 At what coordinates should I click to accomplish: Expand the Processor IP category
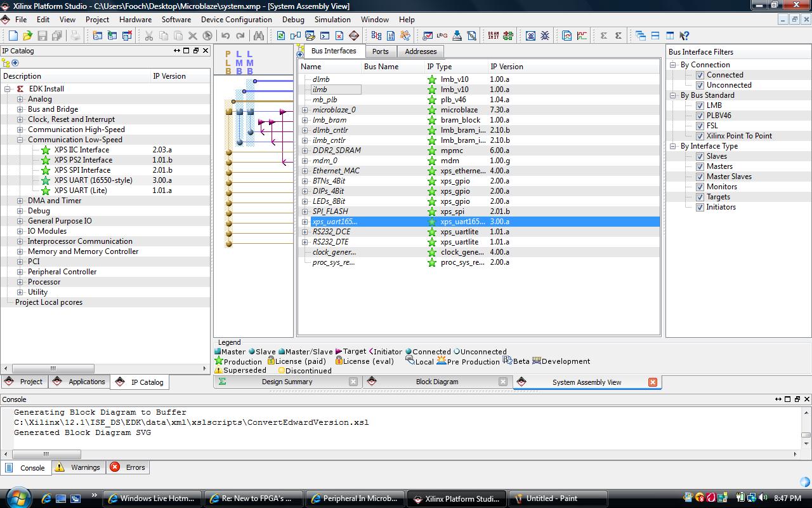pyautogui.click(x=20, y=282)
